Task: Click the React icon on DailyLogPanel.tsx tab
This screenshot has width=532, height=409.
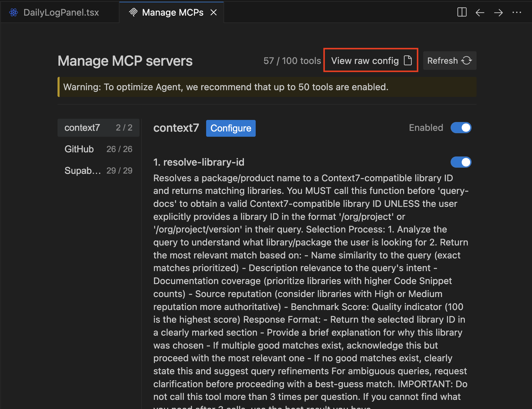Action: pyautogui.click(x=14, y=12)
